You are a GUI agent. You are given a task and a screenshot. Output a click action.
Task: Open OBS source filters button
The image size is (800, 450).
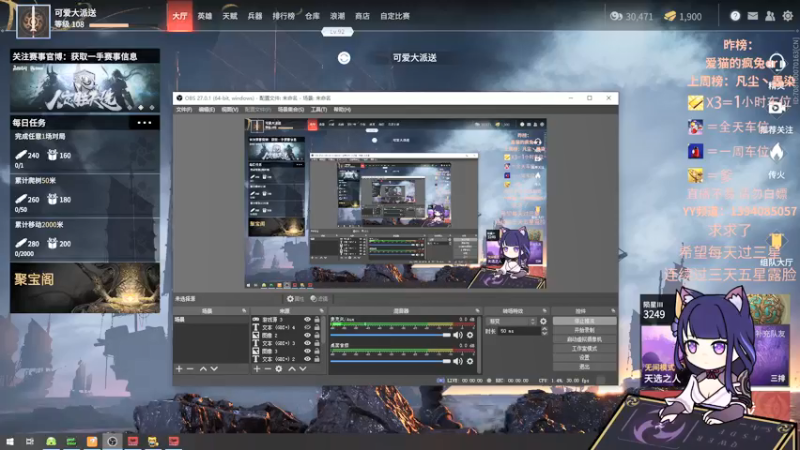click(x=319, y=299)
